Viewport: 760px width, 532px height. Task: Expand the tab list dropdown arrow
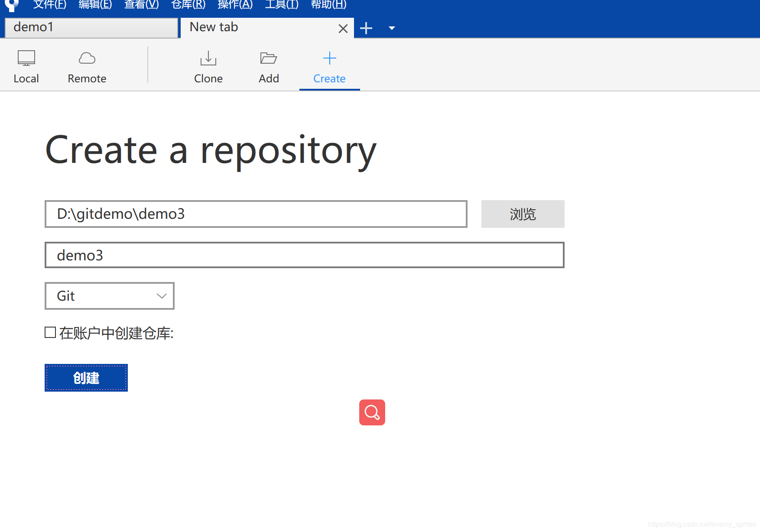(x=392, y=28)
